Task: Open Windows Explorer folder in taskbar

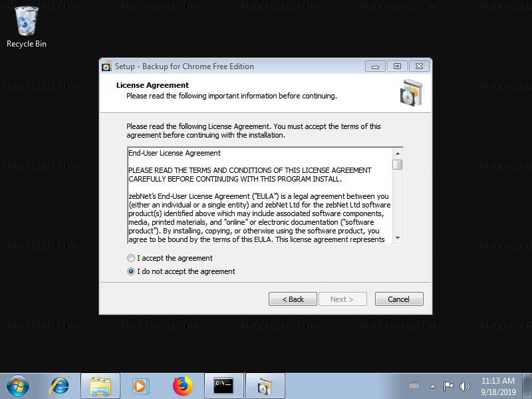Action: point(100,386)
